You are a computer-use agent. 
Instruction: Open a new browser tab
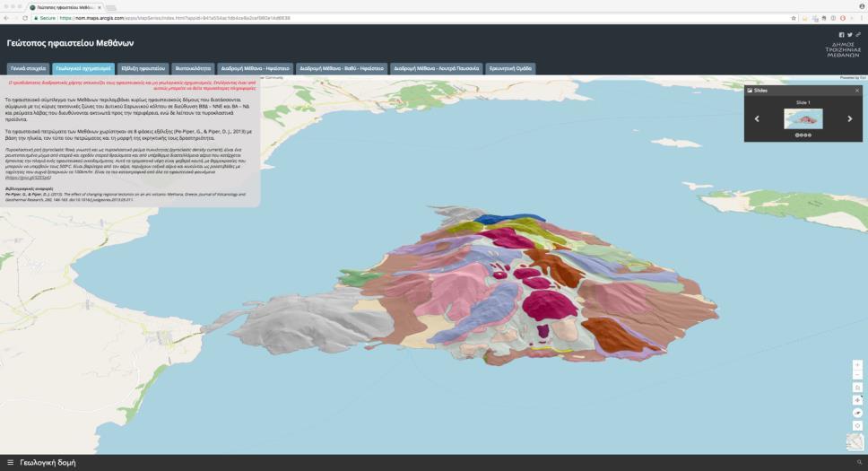(111, 8)
